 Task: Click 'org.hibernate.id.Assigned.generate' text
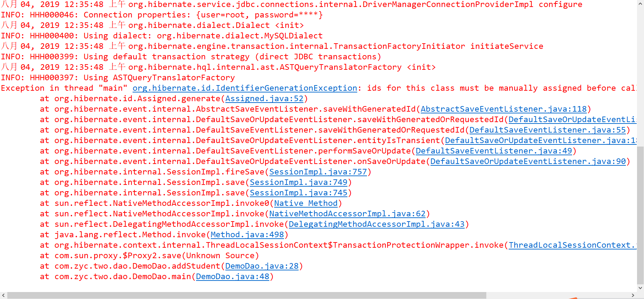pos(137,98)
